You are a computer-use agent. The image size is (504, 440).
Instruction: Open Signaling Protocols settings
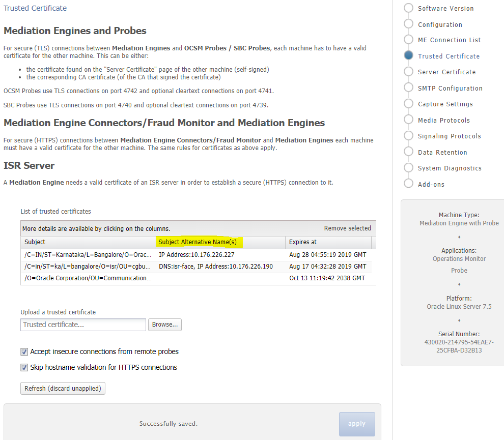pos(449,136)
